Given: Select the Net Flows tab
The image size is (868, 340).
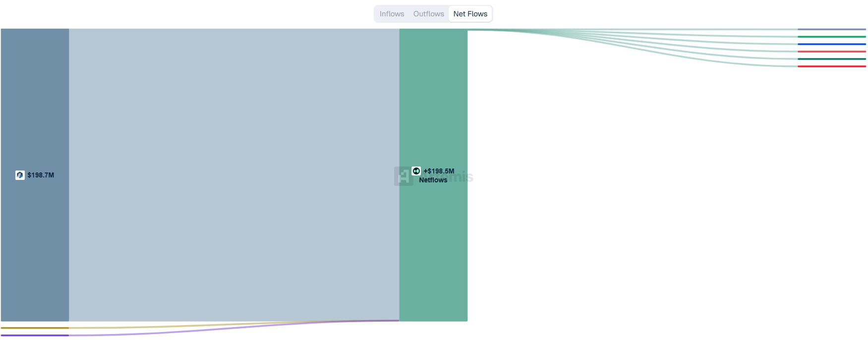Looking at the screenshot, I should pyautogui.click(x=470, y=14).
